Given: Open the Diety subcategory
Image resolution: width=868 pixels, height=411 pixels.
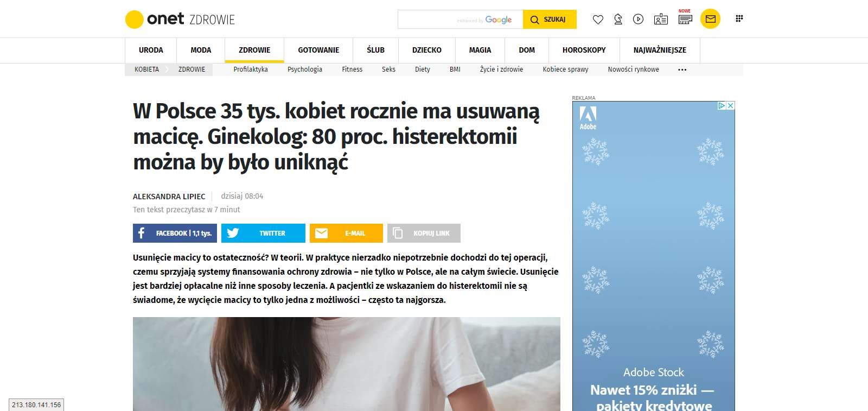Looking at the screenshot, I should 423,69.
